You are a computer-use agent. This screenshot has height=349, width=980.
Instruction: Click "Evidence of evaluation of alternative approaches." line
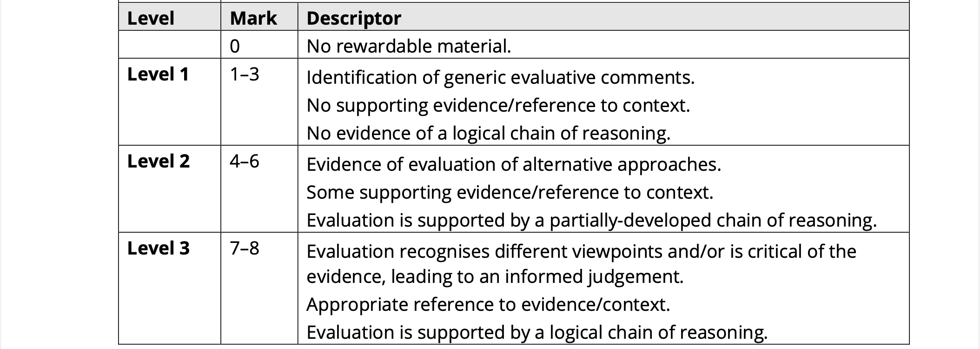pyautogui.click(x=514, y=164)
